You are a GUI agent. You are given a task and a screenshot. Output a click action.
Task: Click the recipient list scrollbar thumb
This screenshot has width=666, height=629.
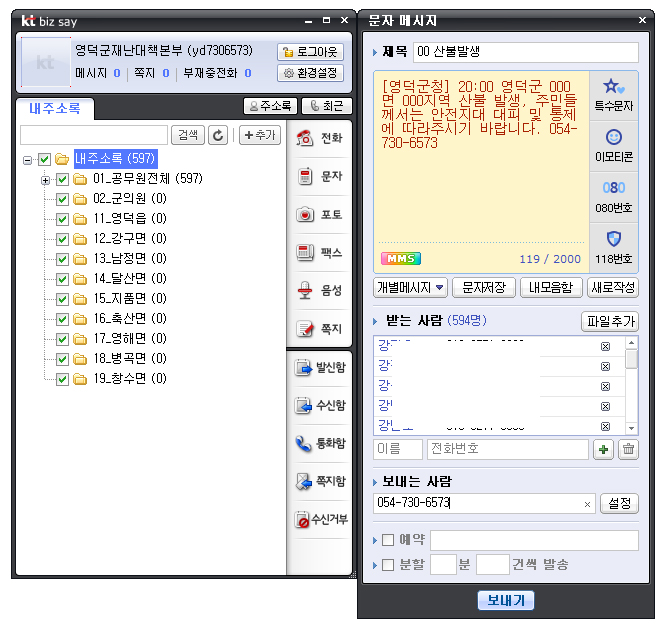(x=632, y=359)
